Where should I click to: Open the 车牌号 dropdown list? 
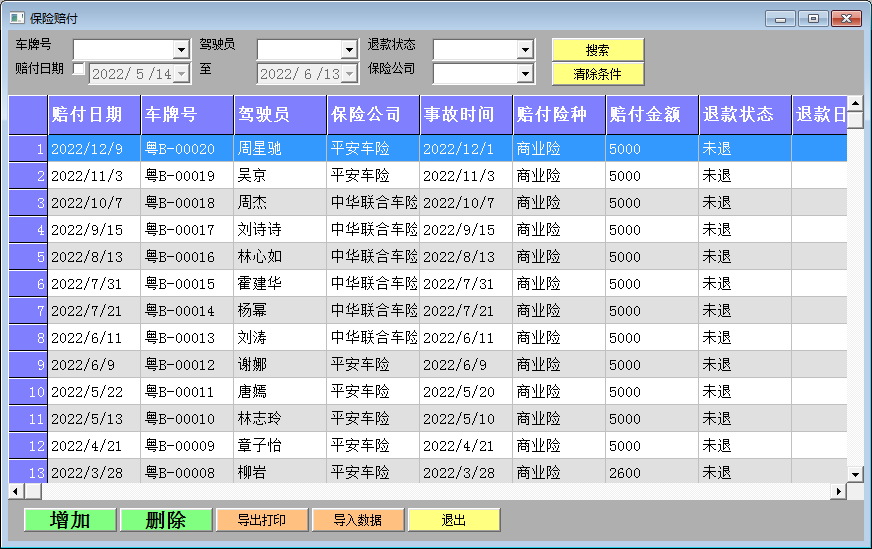tap(181, 50)
